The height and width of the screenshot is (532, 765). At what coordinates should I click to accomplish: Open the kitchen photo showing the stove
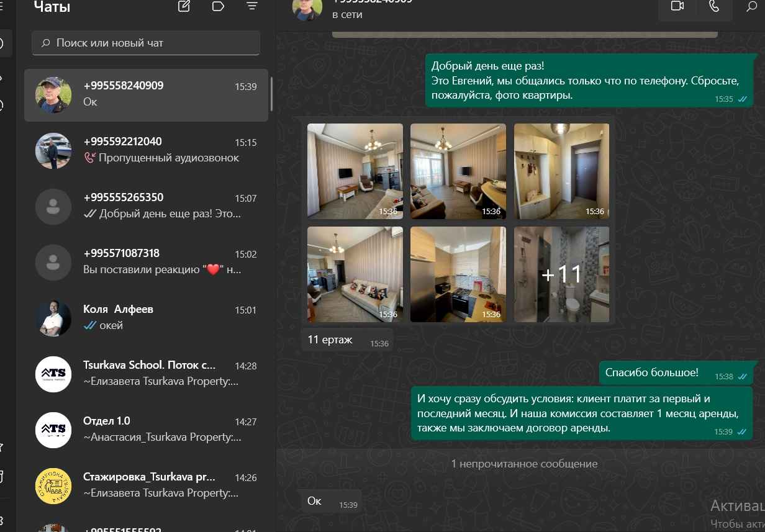click(458, 274)
